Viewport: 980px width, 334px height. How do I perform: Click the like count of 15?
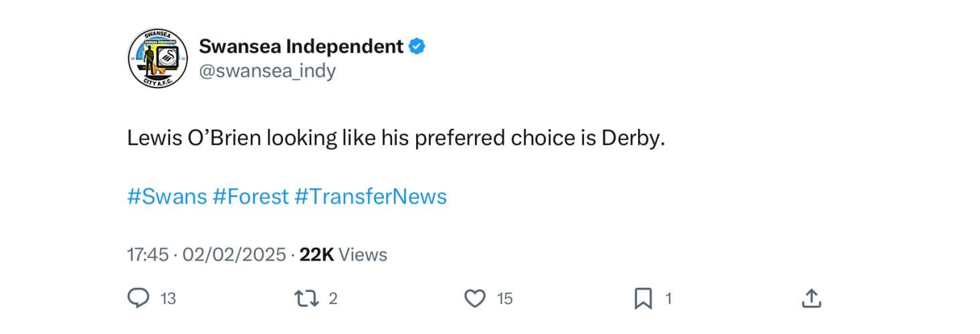[x=505, y=299]
